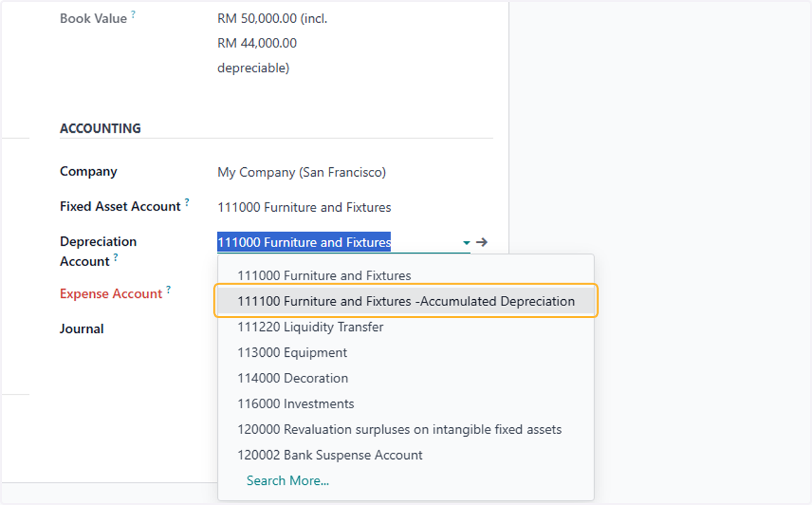Screen dimensions: 812x505
Task: Open Expense Account help question mark
Action: click(x=168, y=289)
